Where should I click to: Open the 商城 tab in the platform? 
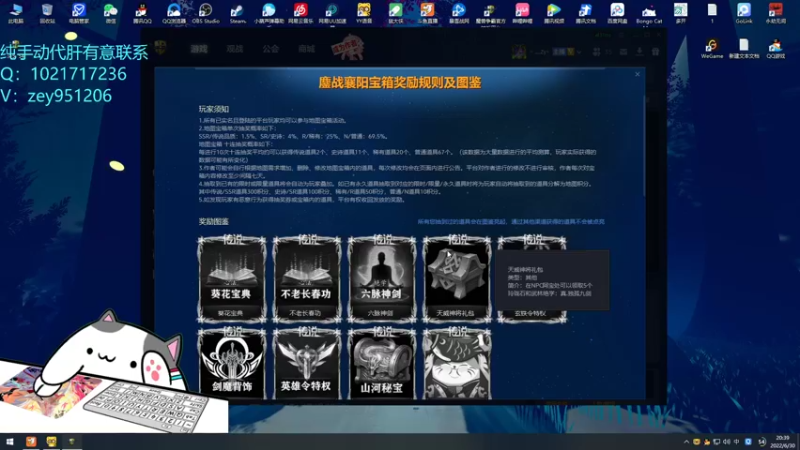pyautogui.click(x=306, y=49)
